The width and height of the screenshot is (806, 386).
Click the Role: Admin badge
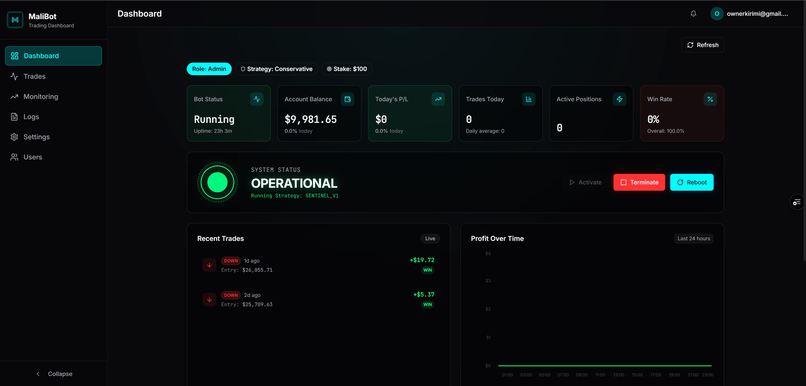pos(209,69)
